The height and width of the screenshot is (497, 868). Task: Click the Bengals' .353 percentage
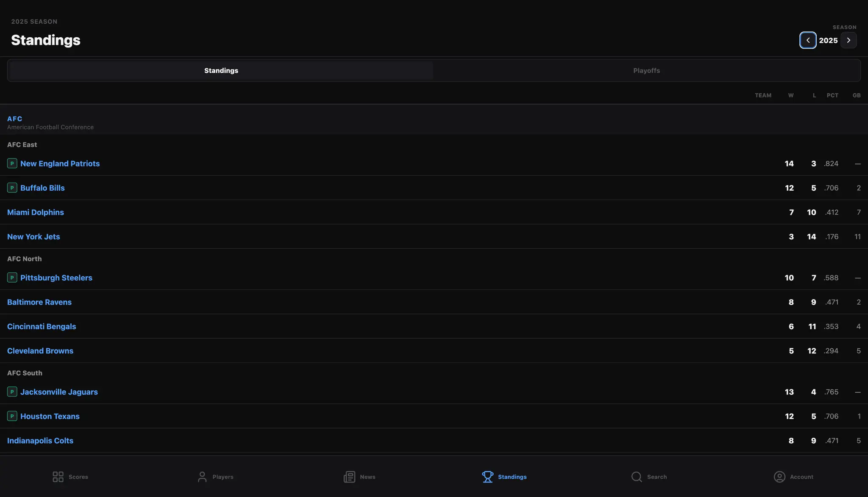click(x=831, y=326)
